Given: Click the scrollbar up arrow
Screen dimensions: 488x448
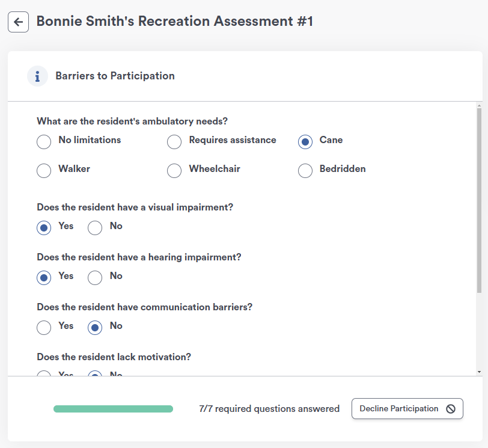Looking at the screenshot, I should (480, 106).
